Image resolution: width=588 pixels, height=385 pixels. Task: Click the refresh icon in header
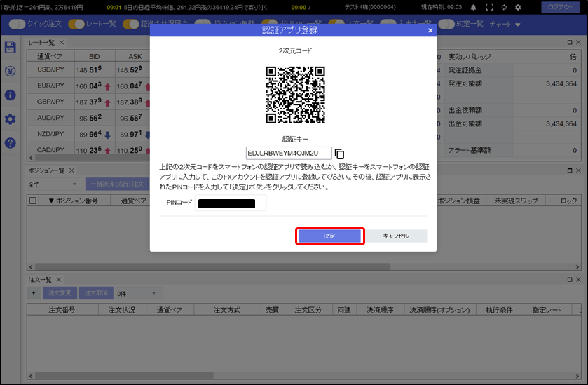coord(504,7)
